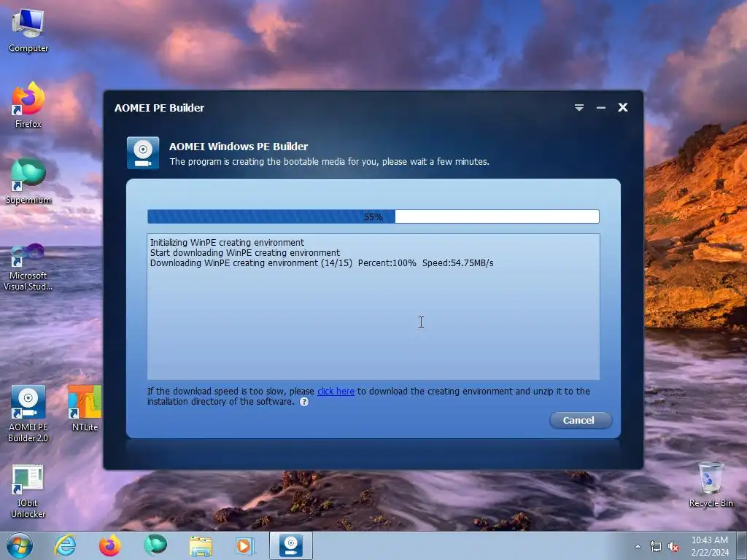The image size is (747, 560).
Task: Click 'Initializing WinPE creating environment' log line
Action: tap(227, 242)
